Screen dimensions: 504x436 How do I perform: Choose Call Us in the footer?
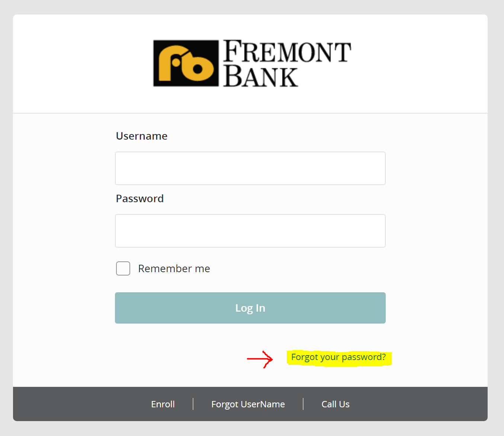tap(336, 404)
